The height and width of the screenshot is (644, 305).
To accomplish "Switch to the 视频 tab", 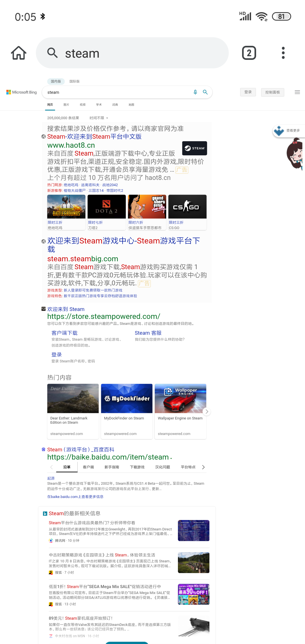I will 82,105.
